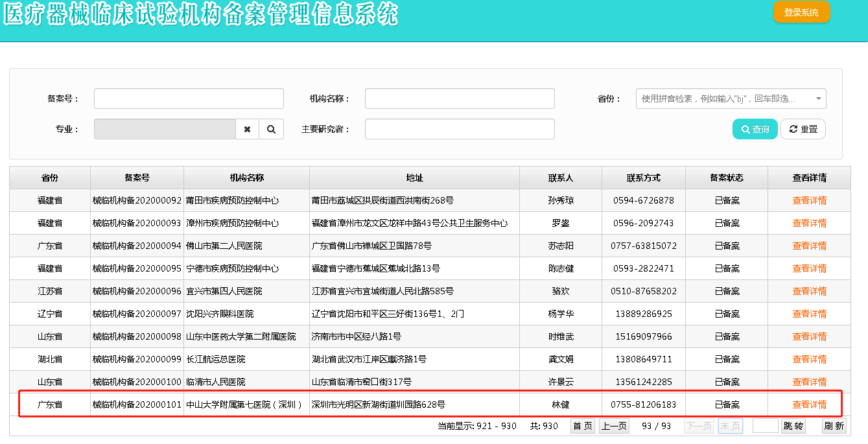Focus the 机构名称 input field
This screenshot has height=444, width=868.
pos(459,99)
